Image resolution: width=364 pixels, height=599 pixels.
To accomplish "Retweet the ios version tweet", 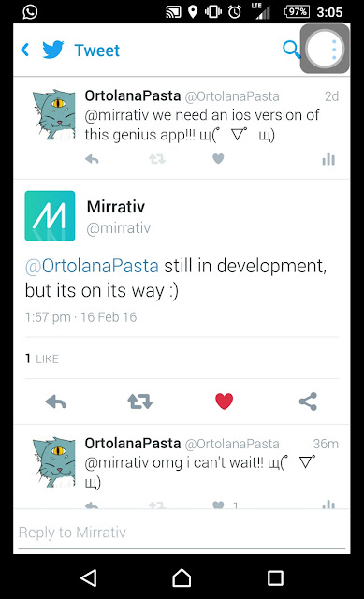I will point(157,159).
